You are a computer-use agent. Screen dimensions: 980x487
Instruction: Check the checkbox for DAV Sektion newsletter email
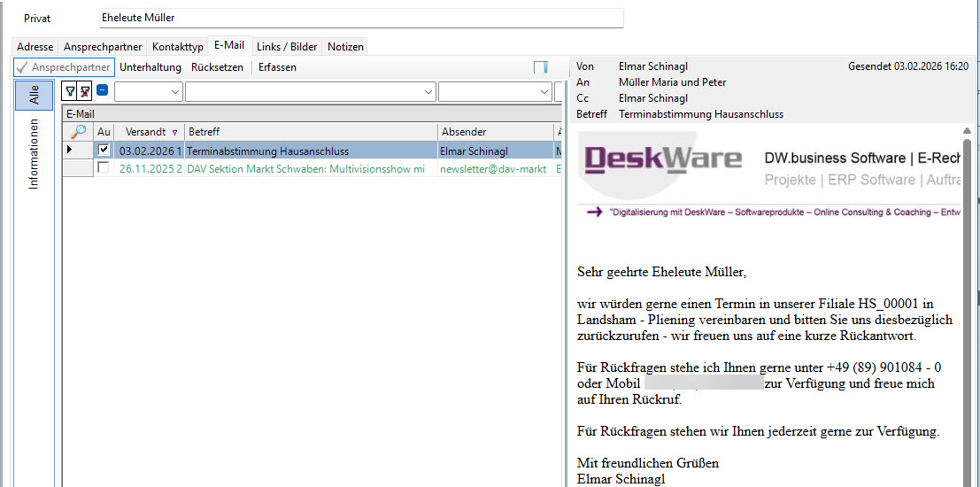pyautogui.click(x=104, y=168)
